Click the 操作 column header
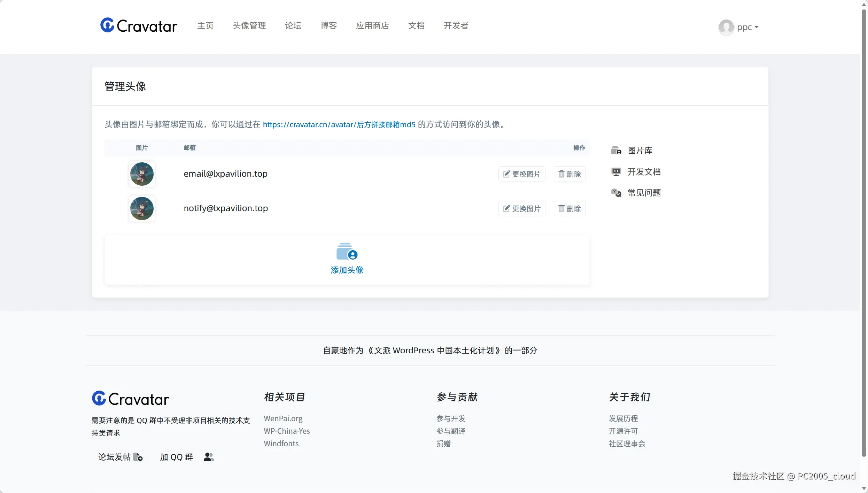 coord(579,148)
